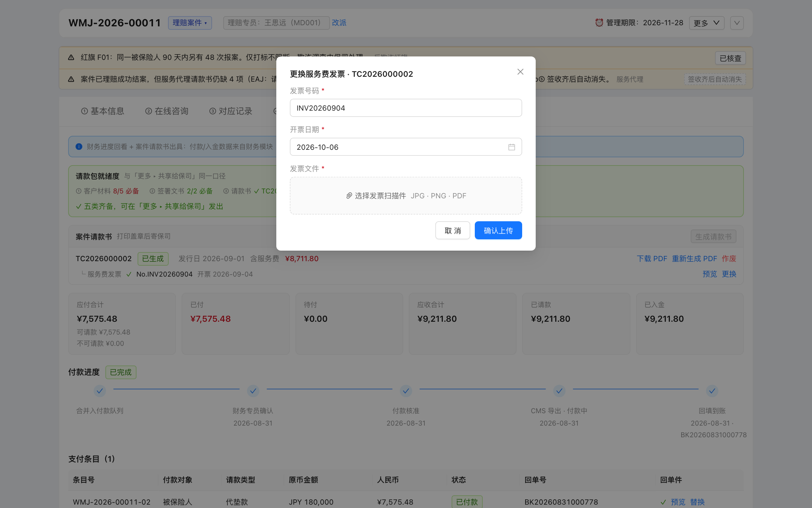Click warning icon on 案件已理赔成功结案 alert
812x508 pixels.
click(71, 79)
